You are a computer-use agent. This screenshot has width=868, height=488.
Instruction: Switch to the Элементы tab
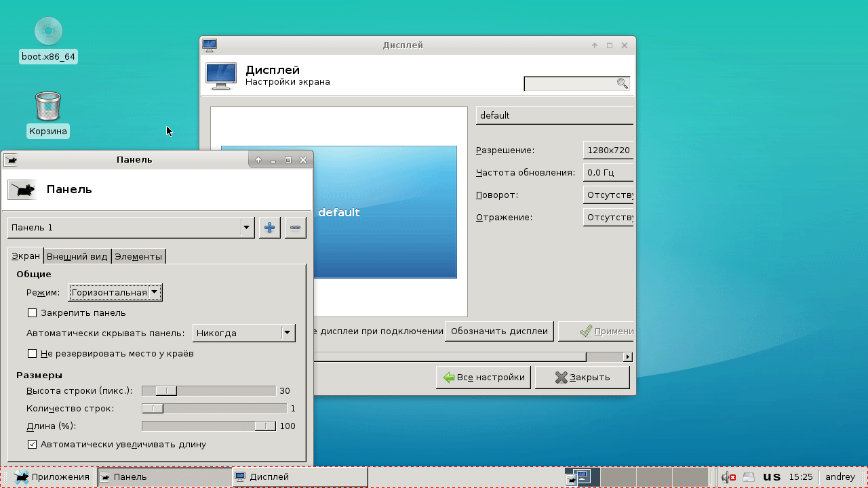point(138,256)
